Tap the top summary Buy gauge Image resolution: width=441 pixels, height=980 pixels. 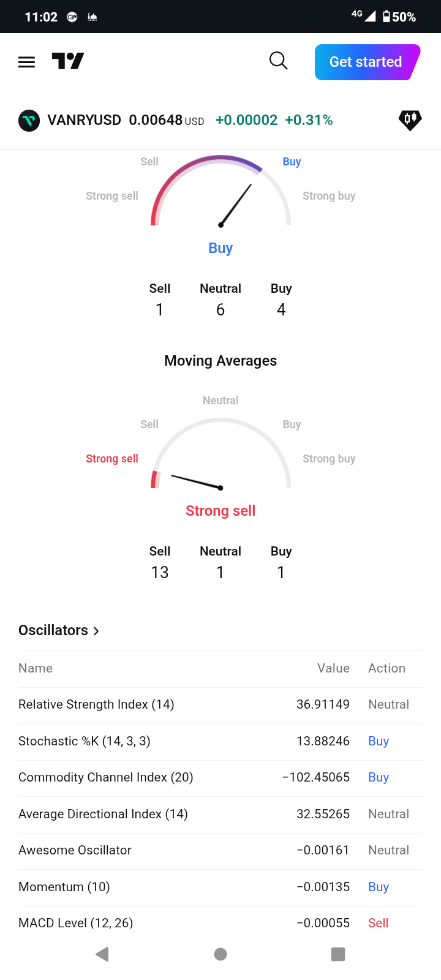coord(221,196)
